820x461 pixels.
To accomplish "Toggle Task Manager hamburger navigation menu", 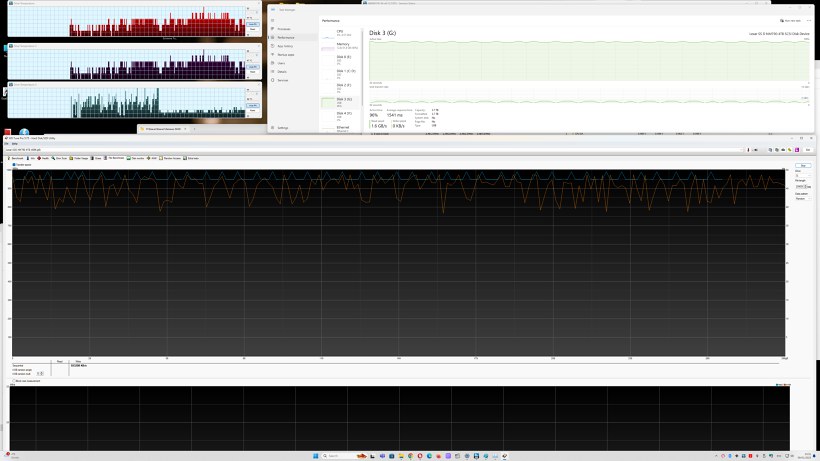I will pyautogui.click(x=273, y=19).
